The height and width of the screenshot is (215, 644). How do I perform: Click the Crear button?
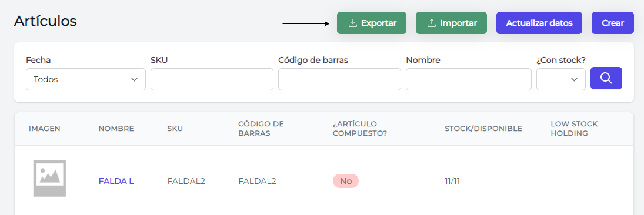(612, 23)
